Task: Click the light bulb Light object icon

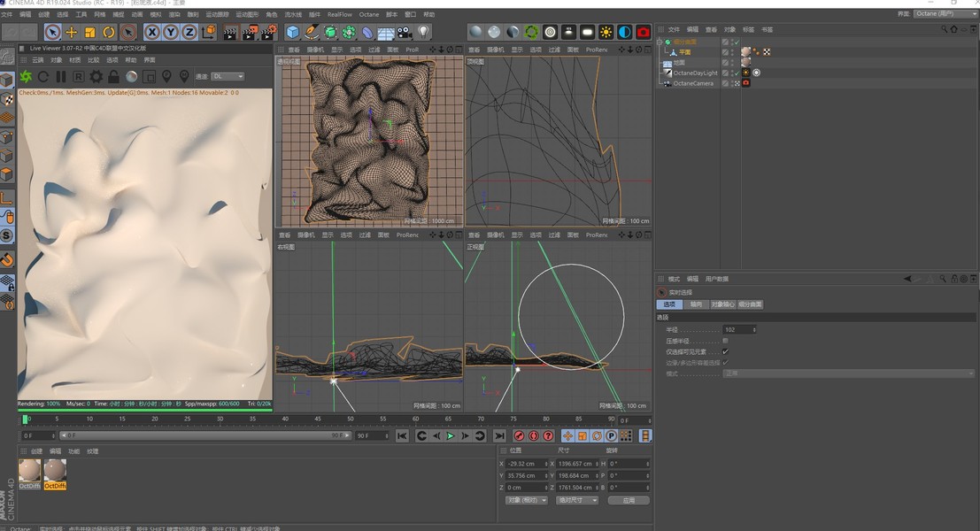Action: pos(423,32)
